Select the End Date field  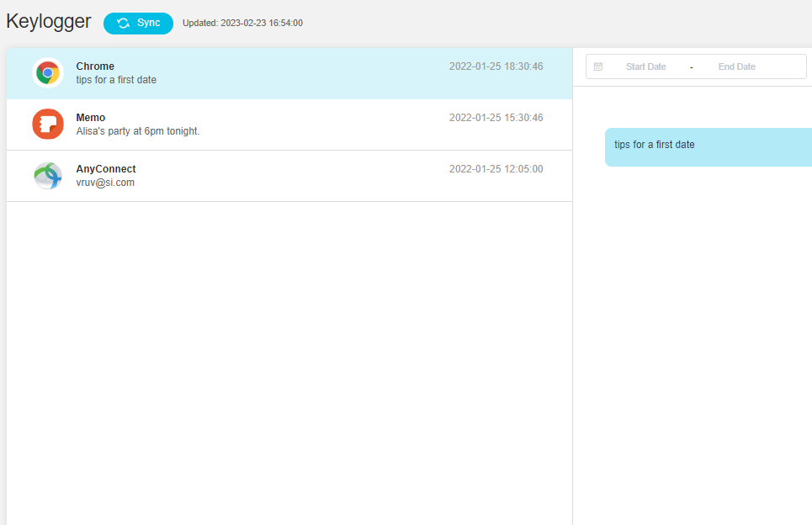736,66
